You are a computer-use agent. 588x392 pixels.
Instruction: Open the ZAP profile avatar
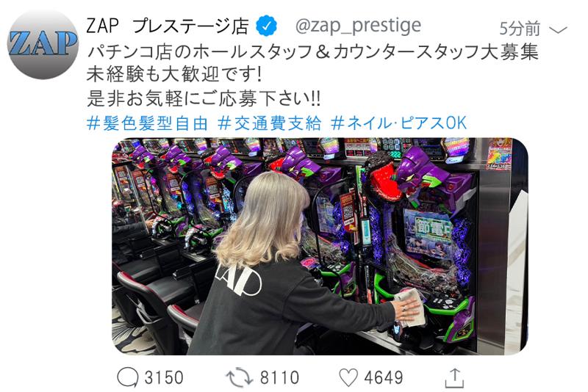coord(43,44)
